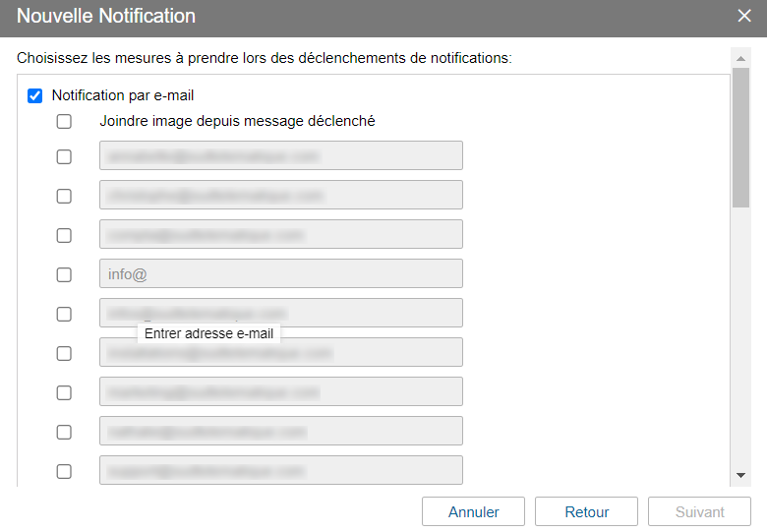Close the Nouvelle Notification dialog
767x532 pixels.
744,16
